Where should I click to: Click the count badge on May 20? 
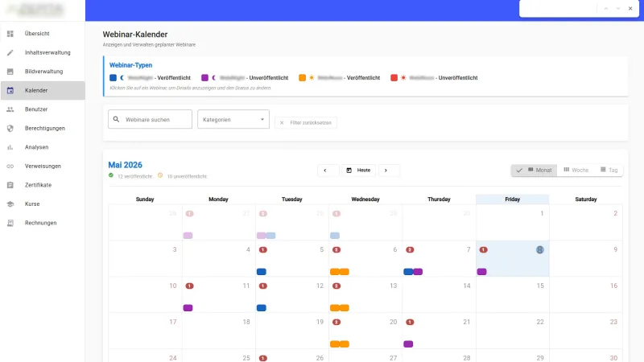336,322
